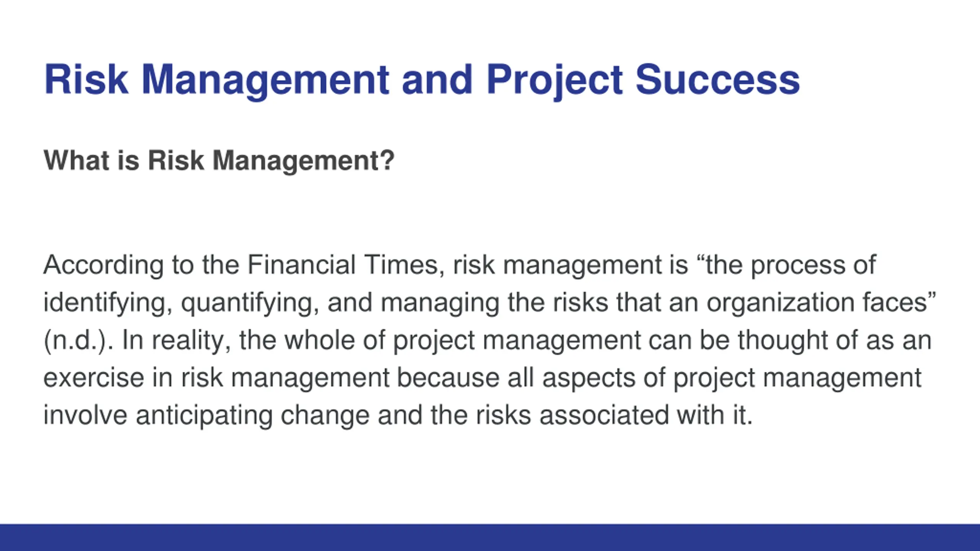Image resolution: width=980 pixels, height=551 pixels.
Task: Select the "What is Risk Management?" subheading
Action: click(x=219, y=161)
